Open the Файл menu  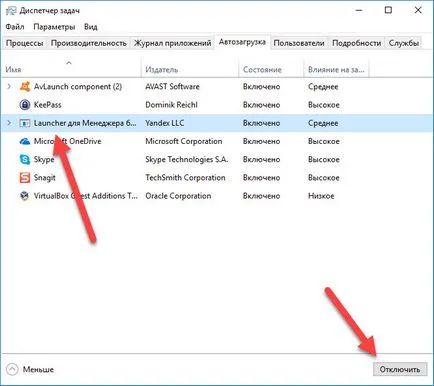[x=15, y=27]
